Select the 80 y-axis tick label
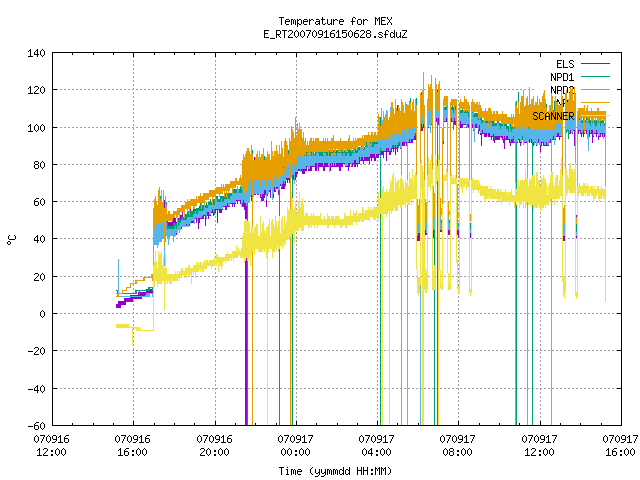The image size is (640, 480). [39, 165]
